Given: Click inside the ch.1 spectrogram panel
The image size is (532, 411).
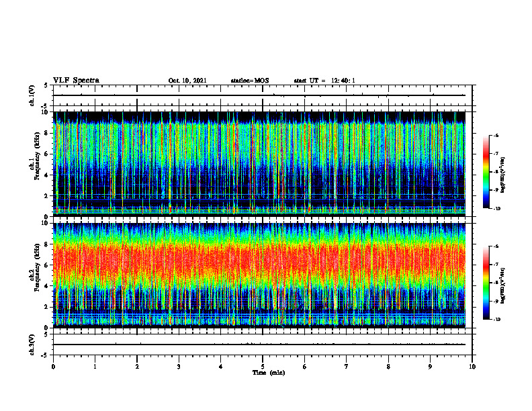Looking at the screenshot, I should [259, 164].
